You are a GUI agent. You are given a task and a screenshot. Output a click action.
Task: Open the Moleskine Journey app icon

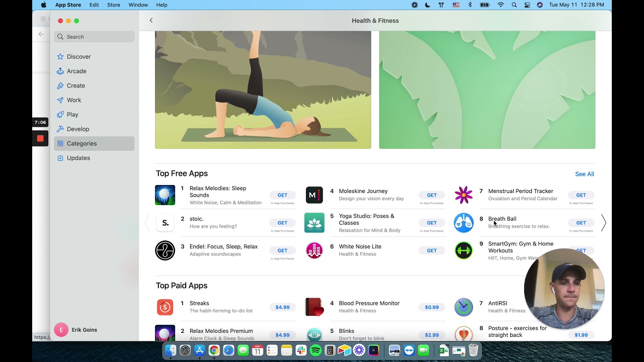tap(314, 195)
